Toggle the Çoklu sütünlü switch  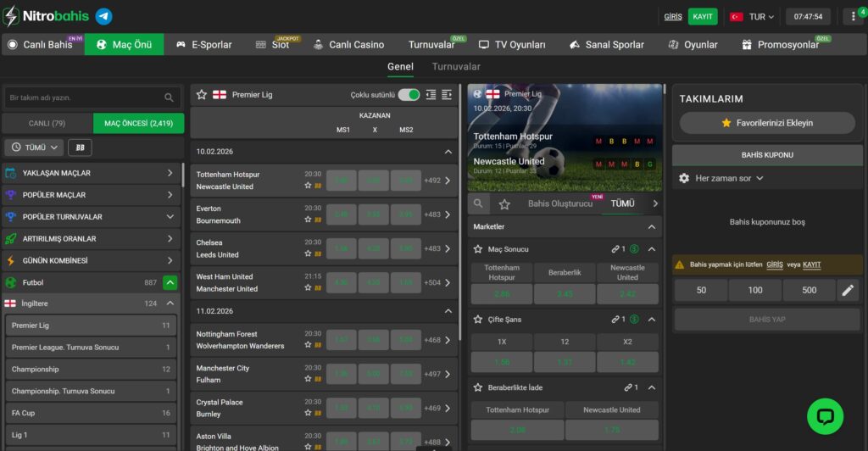coord(409,95)
